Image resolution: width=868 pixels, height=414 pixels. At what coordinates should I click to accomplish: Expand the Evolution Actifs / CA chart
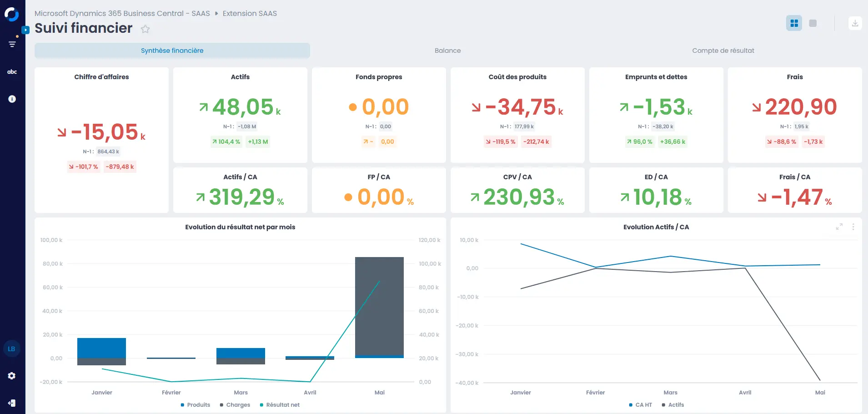coord(839,227)
